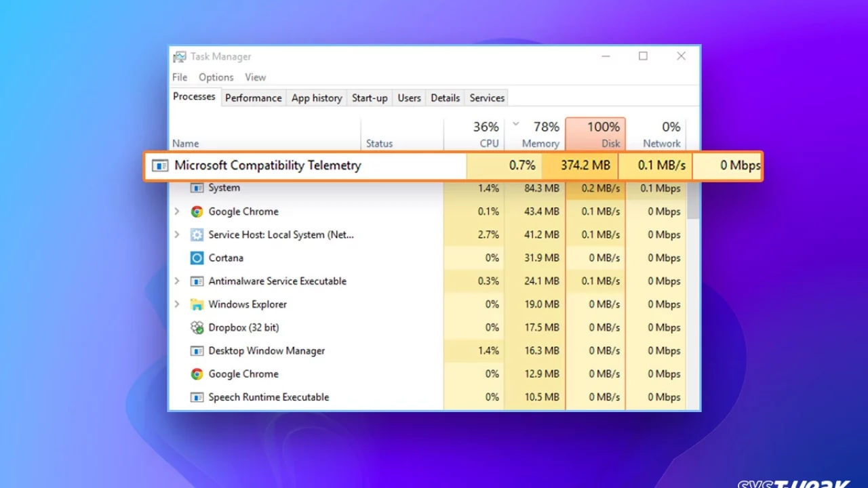Click the Speech Runtime Executable icon
The width and height of the screenshot is (868, 488).
click(197, 397)
